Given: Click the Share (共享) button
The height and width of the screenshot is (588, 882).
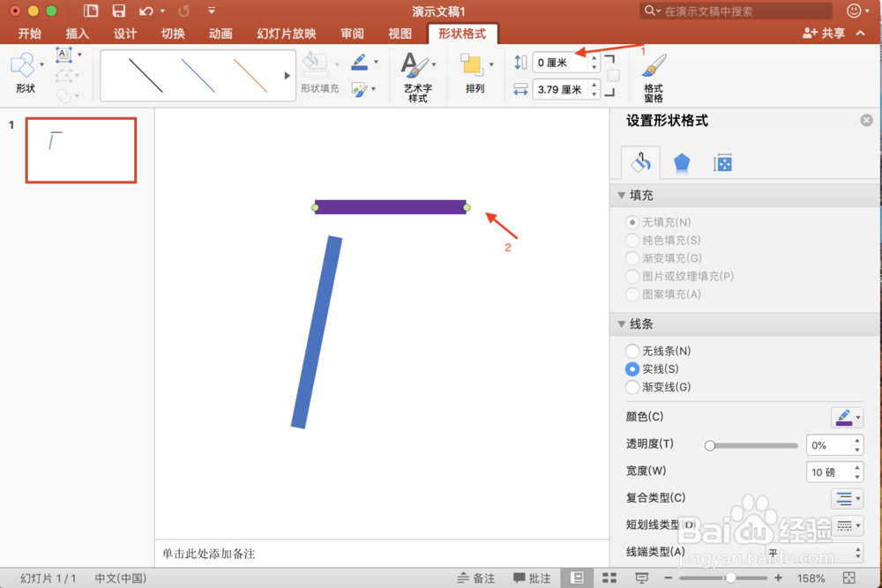Looking at the screenshot, I should (x=824, y=33).
